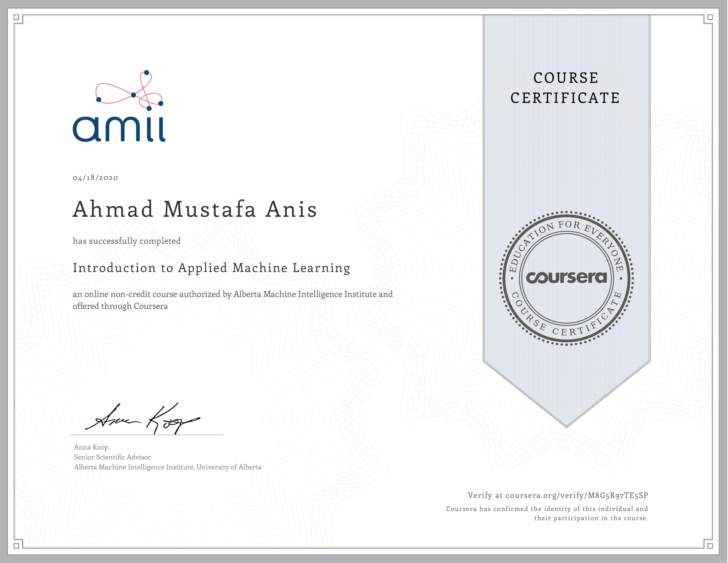Click the course title Introduction to Applied Machine Learning
728x563 pixels.
(x=211, y=268)
